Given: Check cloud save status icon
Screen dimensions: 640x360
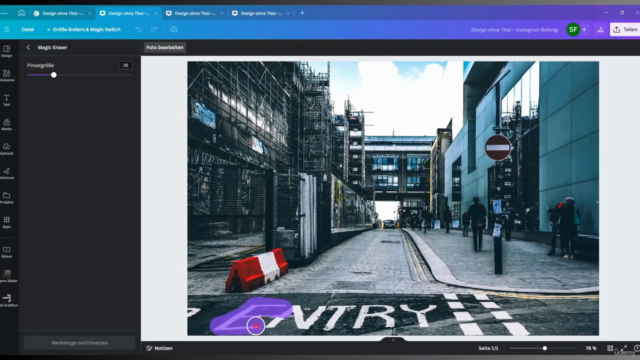Looking at the screenshot, I should [x=174, y=29].
